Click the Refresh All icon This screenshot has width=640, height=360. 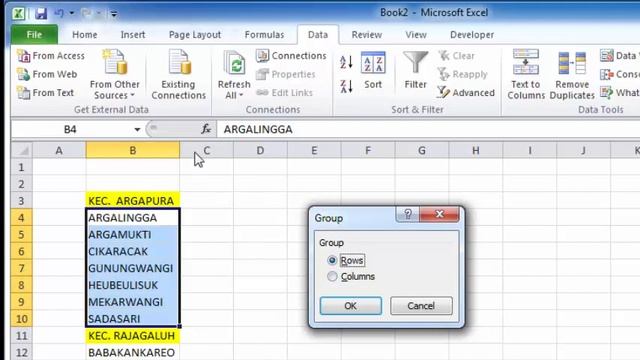tap(234, 64)
